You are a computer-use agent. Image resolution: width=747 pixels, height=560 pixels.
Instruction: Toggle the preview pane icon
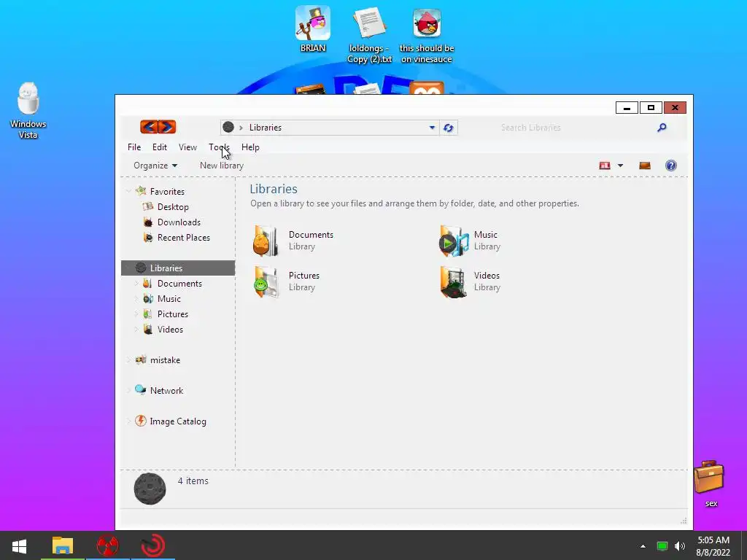click(x=645, y=166)
